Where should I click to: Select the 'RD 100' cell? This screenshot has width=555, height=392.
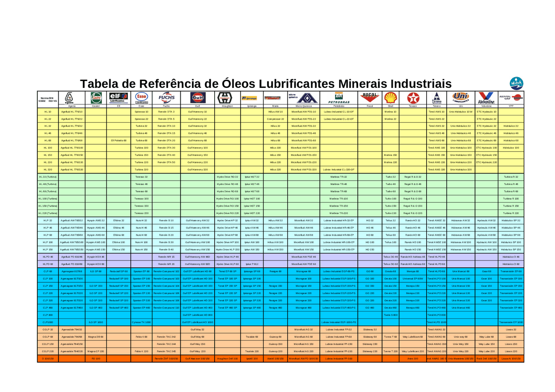[x=96, y=358]
